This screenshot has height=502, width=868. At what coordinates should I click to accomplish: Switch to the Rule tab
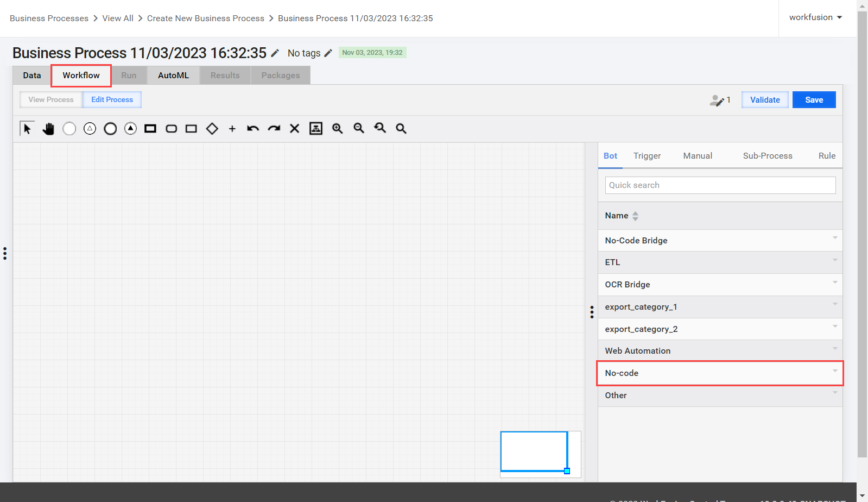point(827,156)
